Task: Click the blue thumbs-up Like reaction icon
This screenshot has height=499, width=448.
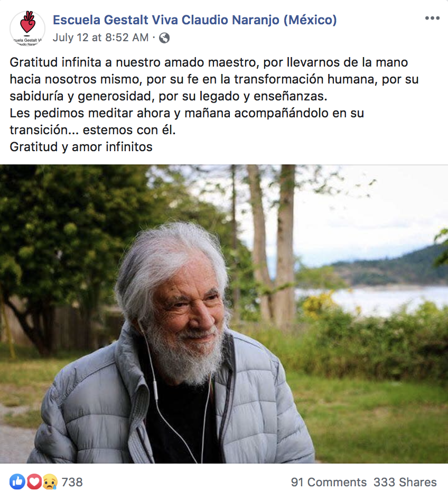Action: (17, 482)
